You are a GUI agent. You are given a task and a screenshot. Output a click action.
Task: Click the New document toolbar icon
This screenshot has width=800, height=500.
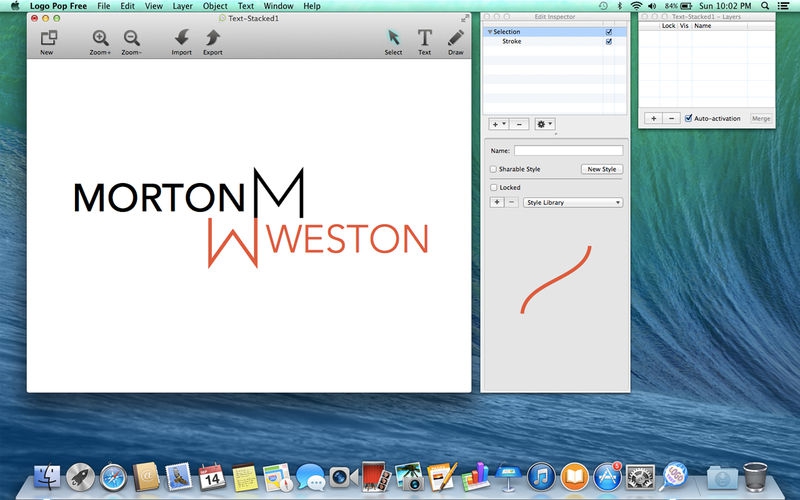point(48,39)
